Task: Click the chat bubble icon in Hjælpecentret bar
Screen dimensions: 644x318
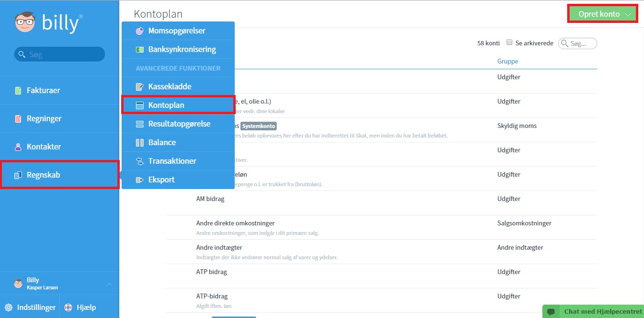Action: (x=551, y=312)
